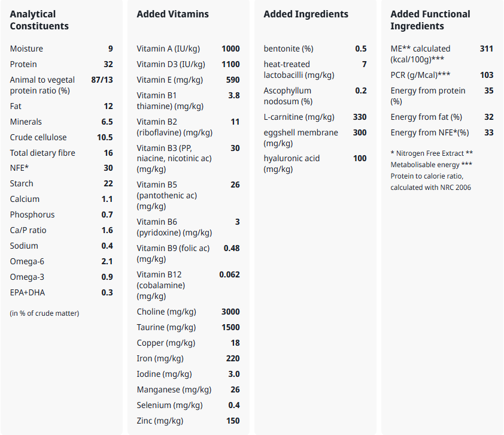Click the Added Ingredients heading

(x=306, y=14)
